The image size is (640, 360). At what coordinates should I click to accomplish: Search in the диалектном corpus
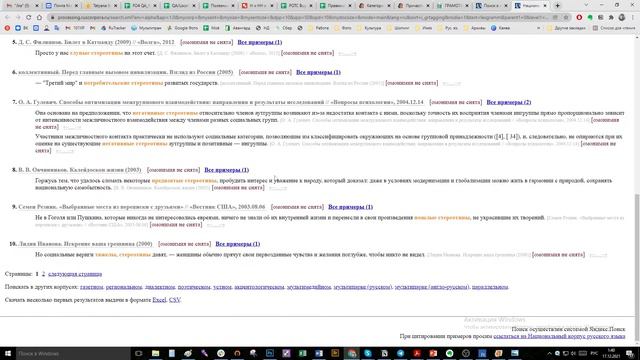(x=160, y=287)
